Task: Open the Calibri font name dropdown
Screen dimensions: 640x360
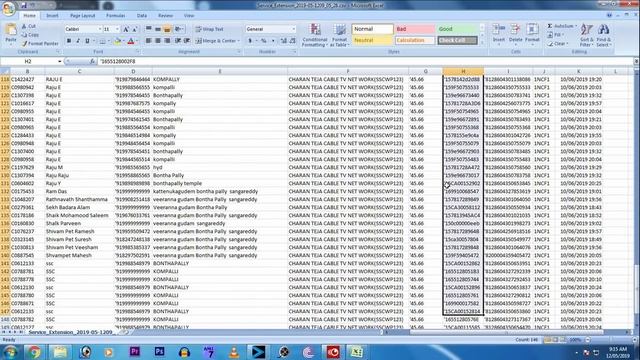Action: click(100, 29)
